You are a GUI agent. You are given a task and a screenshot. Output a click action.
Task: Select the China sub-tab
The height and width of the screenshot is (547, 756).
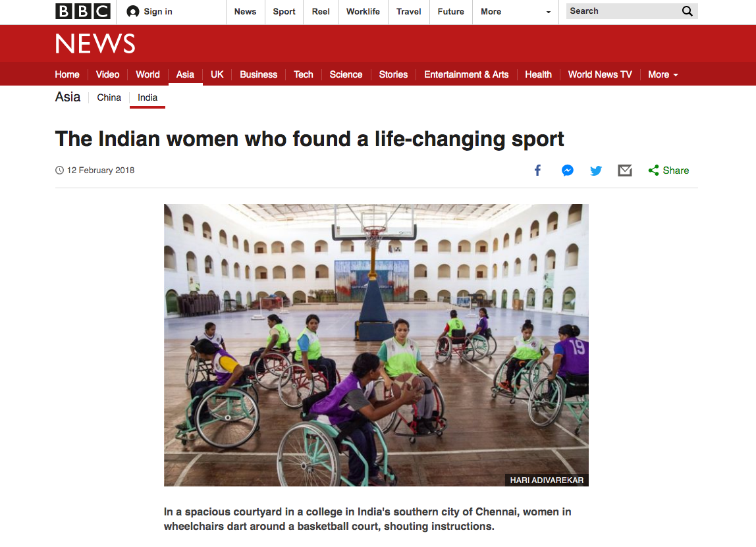pyautogui.click(x=109, y=97)
